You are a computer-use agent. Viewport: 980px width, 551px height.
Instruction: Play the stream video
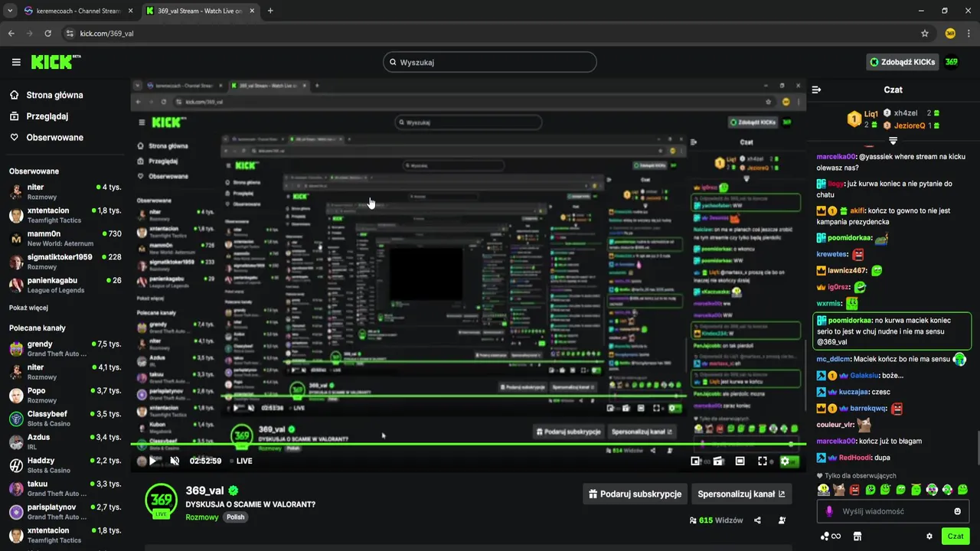[152, 461]
